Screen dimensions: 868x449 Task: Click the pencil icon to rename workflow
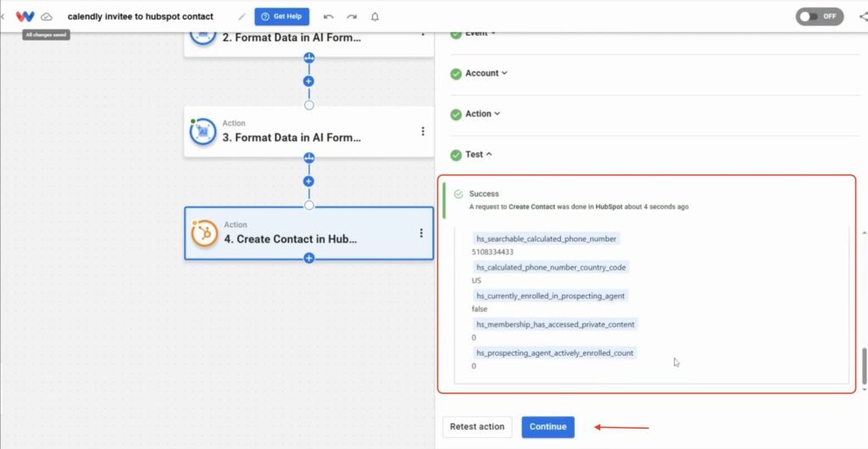[x=242, y=17]
